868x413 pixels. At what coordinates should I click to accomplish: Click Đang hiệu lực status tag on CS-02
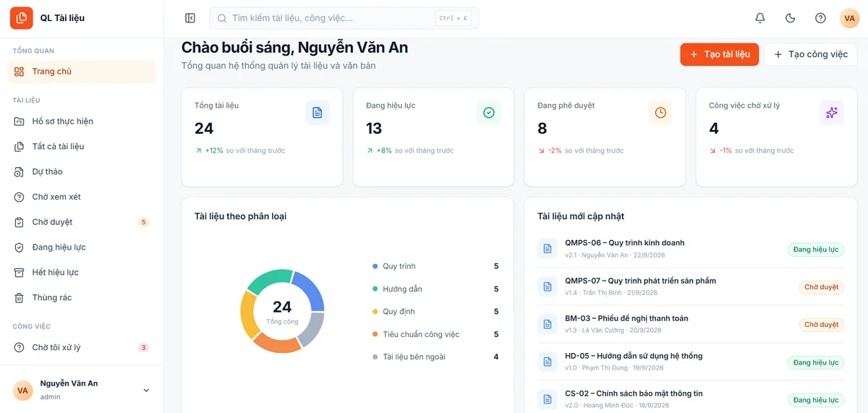[x=816, y=400]
